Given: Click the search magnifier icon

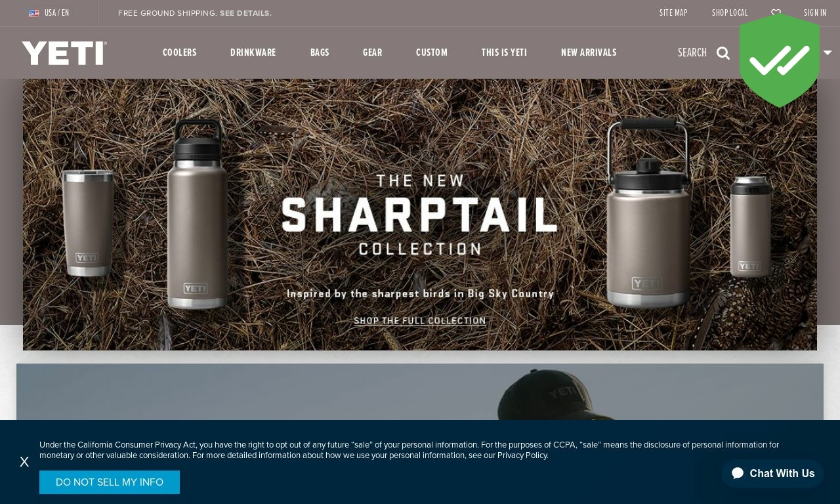Looking at the screenshot, I should pyautogui.click(x=723, y=53).
